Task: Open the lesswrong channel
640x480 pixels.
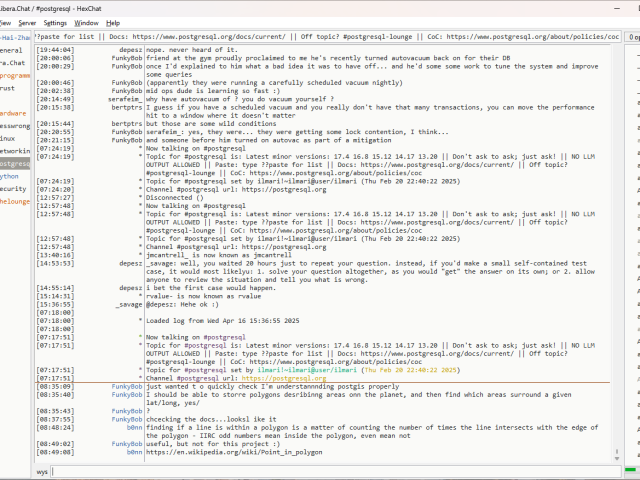Action: [x=14, y=126]
